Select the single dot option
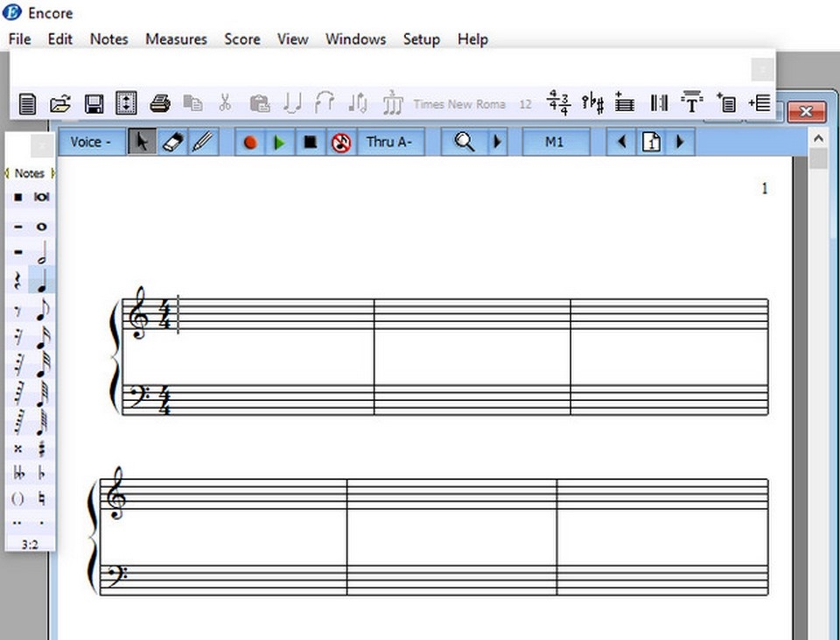This screenshot has width=840, height=640. [42, 523]
